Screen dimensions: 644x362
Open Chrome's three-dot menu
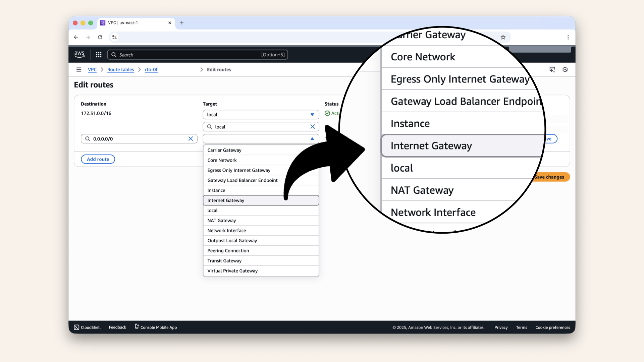click(568, 37)
